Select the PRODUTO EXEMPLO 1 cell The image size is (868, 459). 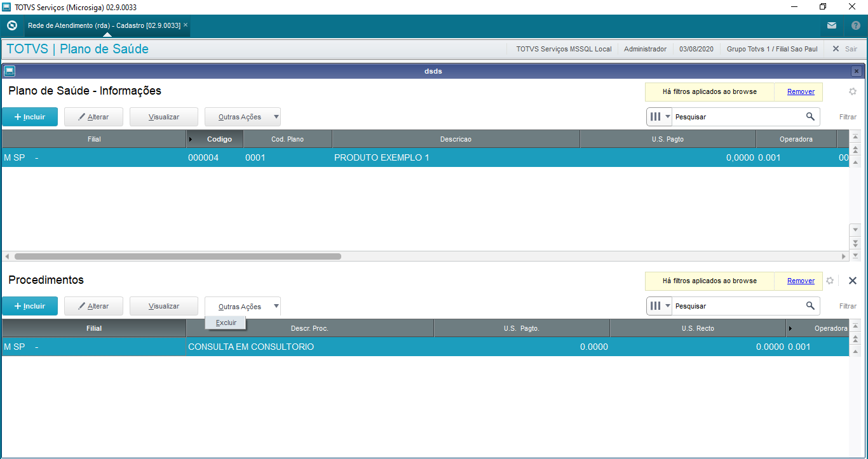click(x=456, y=157)
